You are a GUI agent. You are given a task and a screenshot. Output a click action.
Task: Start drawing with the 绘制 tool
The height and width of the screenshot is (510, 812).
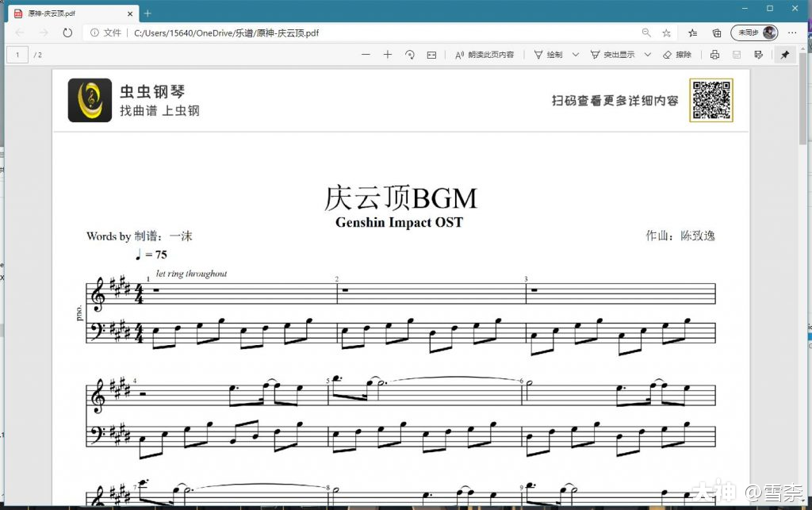[x=547, y=54]
